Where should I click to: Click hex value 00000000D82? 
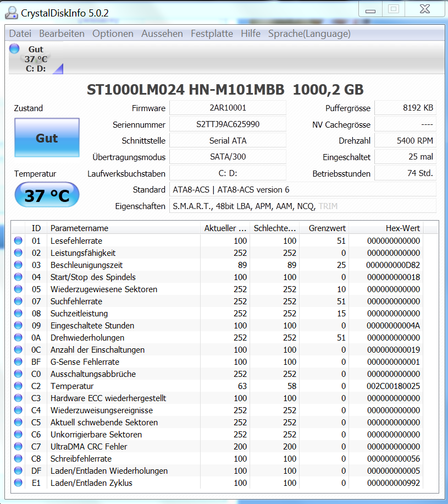[x=393, y=265]
